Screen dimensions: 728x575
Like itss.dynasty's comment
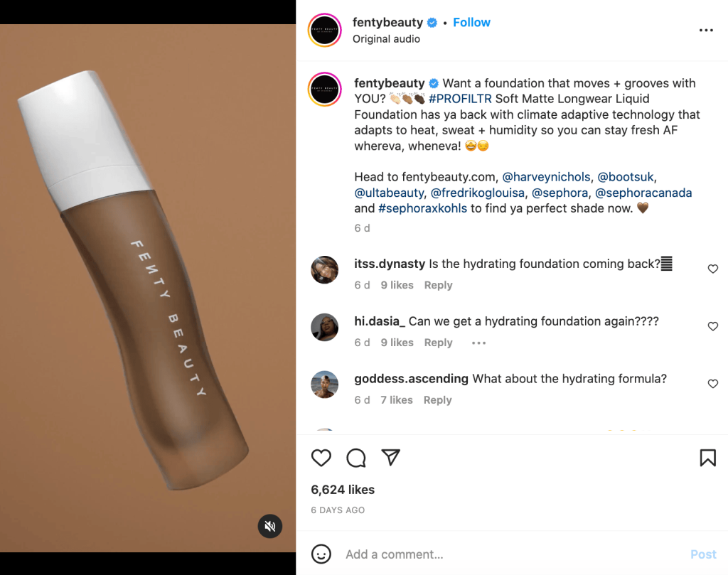pos(713,269)
